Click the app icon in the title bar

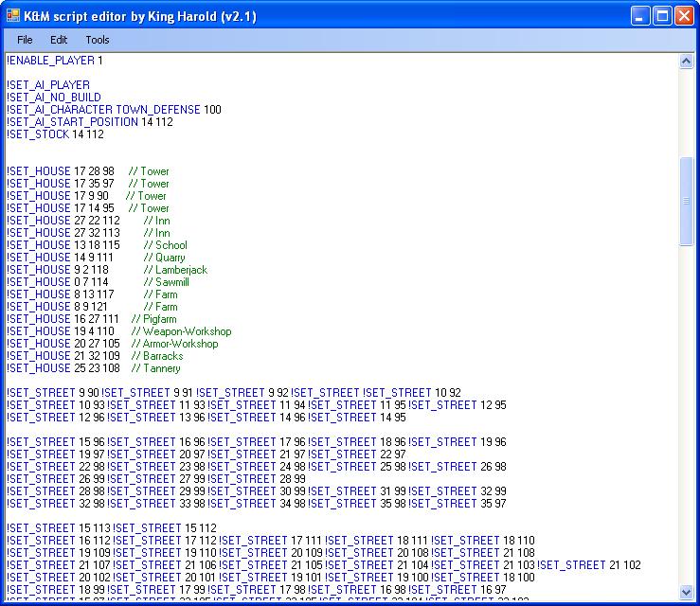pos(14,16)
